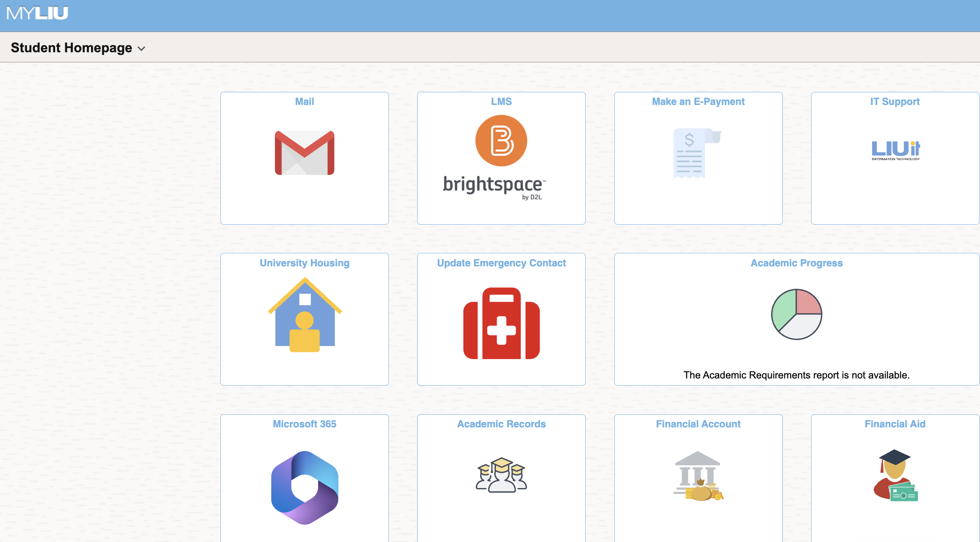Click the Mail tile title

click(x=305, y=102)
